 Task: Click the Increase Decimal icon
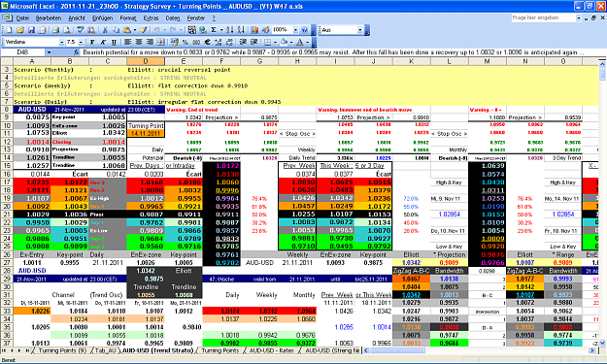[219, 42]
